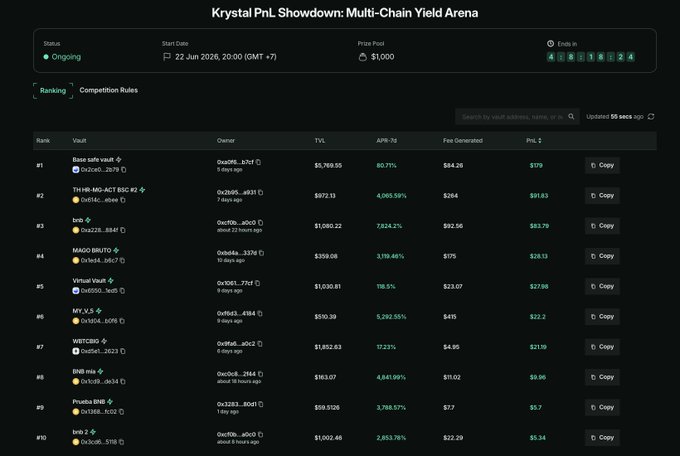Click the $1,000 prize pool value

(382, 57)
